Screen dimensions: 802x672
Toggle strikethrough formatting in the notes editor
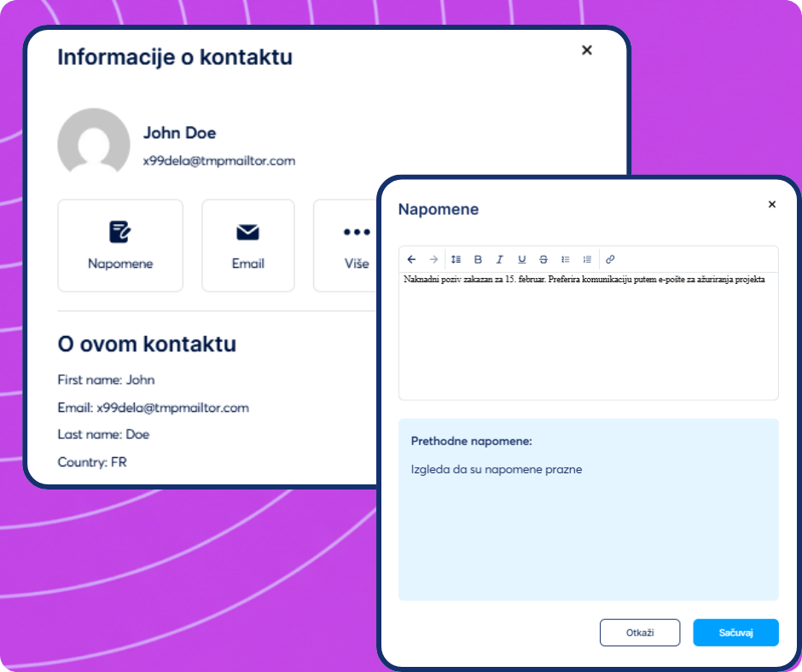coord(543,259)
